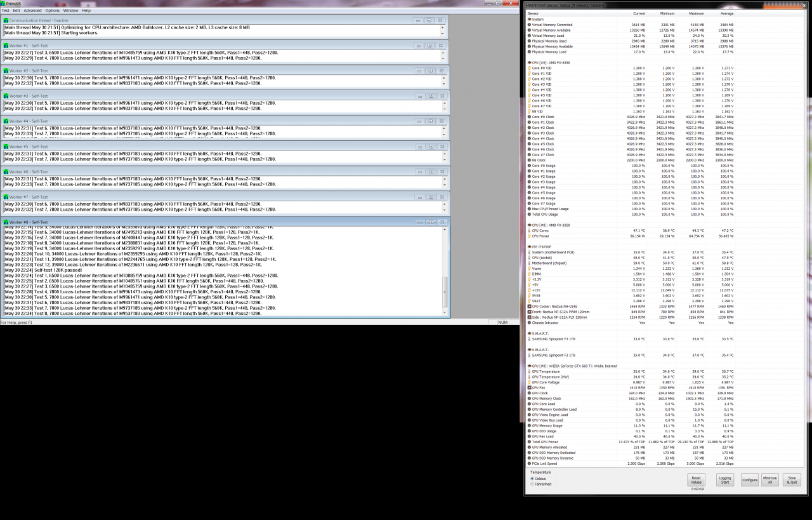This screenshot has height=520, width=812.
Task: Open the Options menu in Prime95
Action: tap(52, 11)
